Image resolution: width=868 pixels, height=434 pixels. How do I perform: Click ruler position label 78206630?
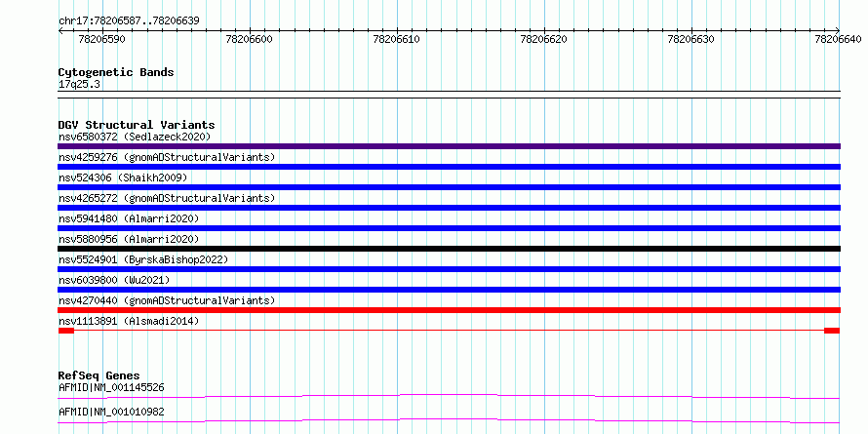point(690,40)
